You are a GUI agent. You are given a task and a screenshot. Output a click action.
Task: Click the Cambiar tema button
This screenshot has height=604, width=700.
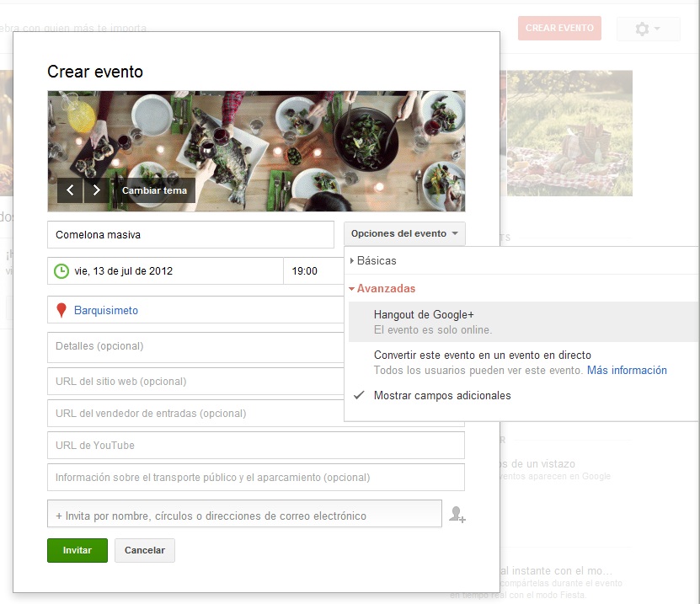154,190
